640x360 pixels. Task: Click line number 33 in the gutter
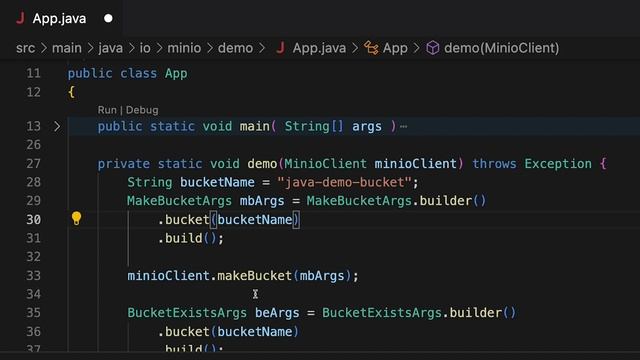[x=33, y=276]
